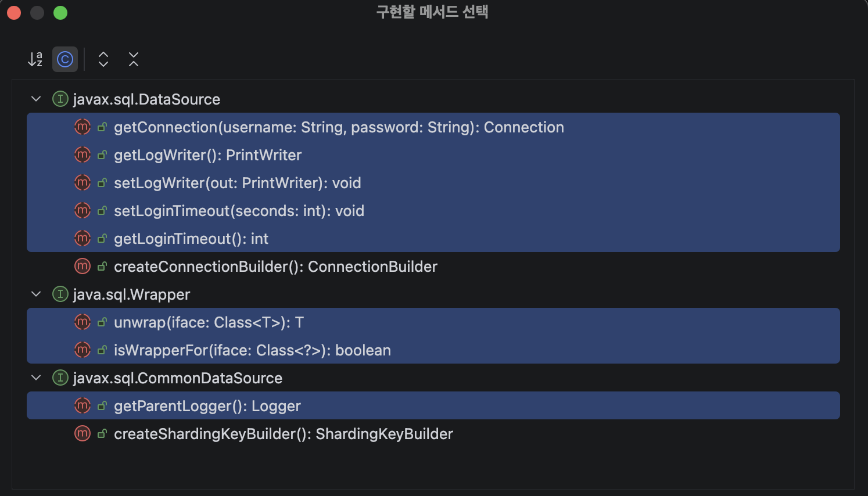
Task: Select the unwrap(iface: Class<T>) method
Action: [x=433, y=322]
